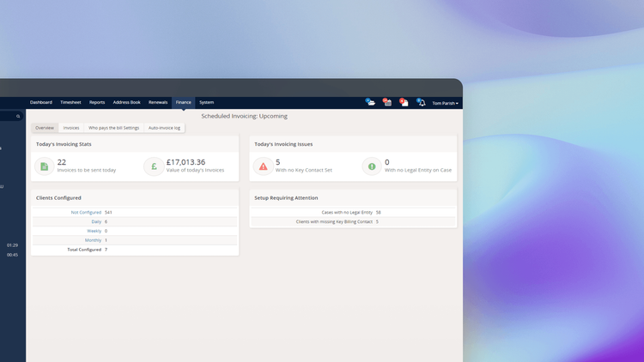Click the With no Key Contact Set label
644x362 pixels.
(303, 170)
